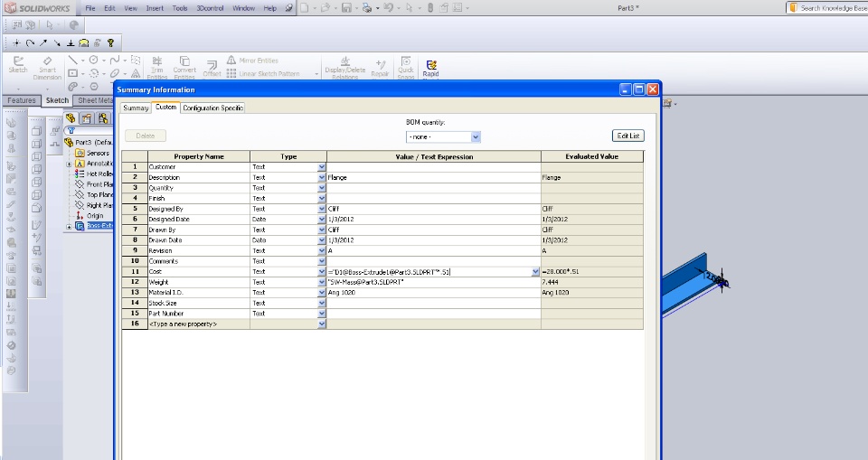Open Type dropdown for Part Number row

[322, 314]
